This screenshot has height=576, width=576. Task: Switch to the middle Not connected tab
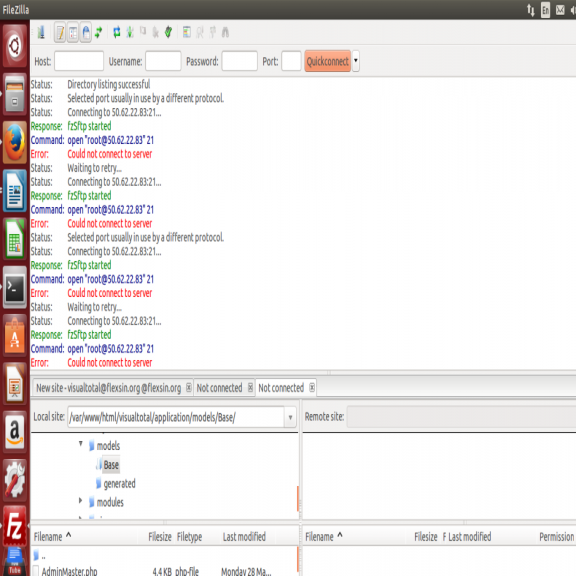[219, 388]
